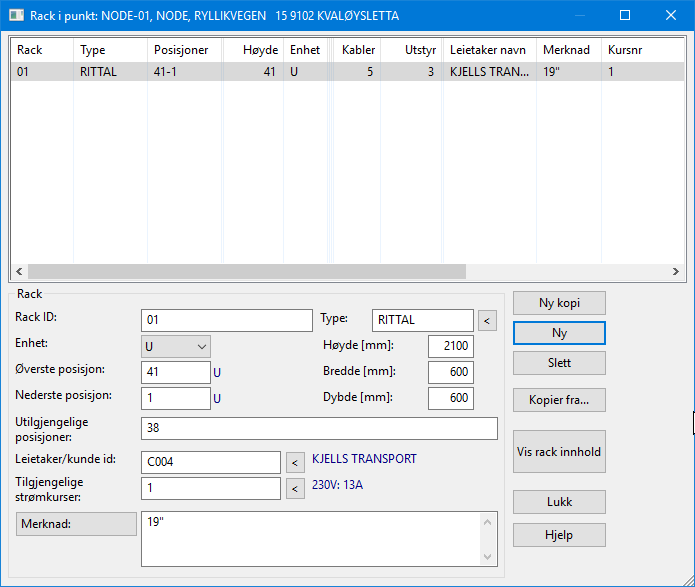This screenshot has width=695, height=587.
Task: Sort by the Kabler column header
Action: (x=357, y=50)
